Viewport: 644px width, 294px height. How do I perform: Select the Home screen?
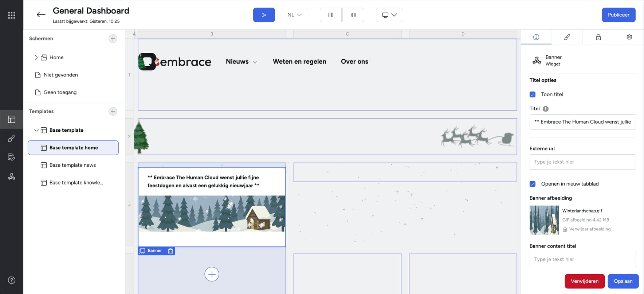coord(56,57)
